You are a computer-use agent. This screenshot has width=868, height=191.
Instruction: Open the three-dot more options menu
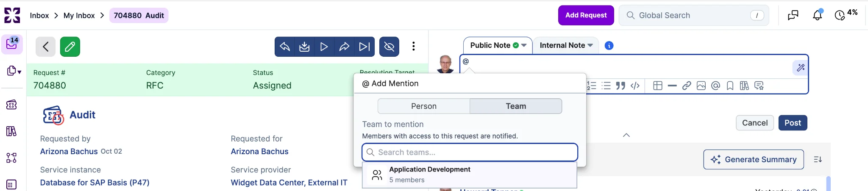(x=413, y=46)
